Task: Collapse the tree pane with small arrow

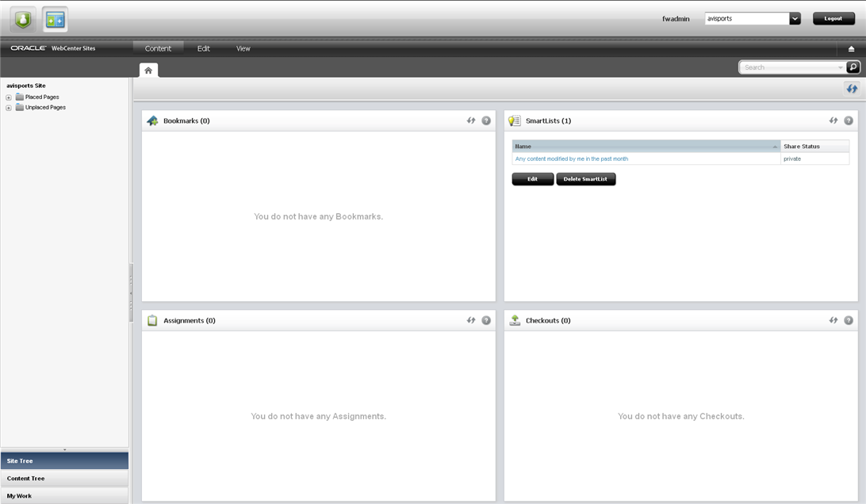Action: [64, 450]
